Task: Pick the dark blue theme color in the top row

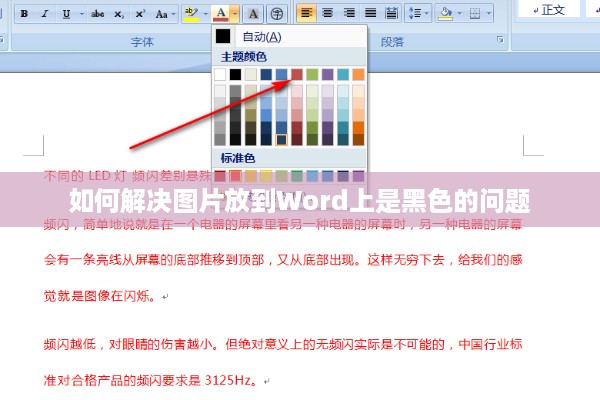Action: tap(266, 74)
